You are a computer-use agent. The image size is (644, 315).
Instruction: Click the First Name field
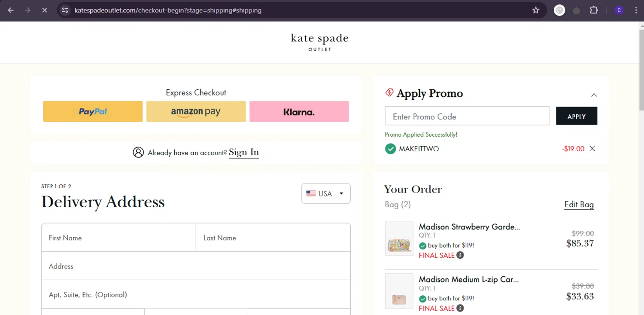pos(119,238)
